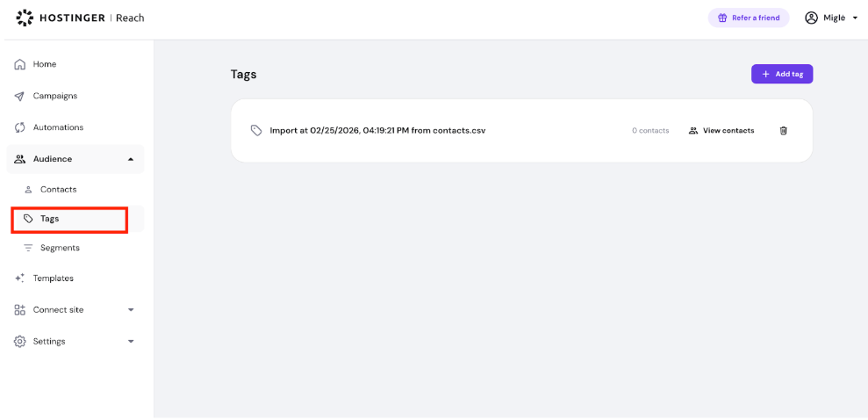Click the import tag name text
868x420 pixels.
[x=377, y=131]
